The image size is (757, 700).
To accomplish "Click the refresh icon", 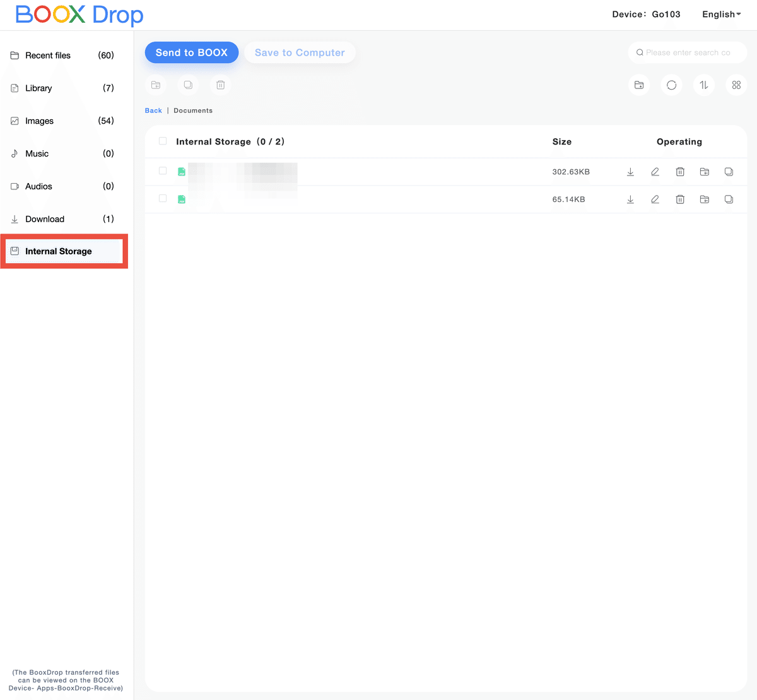I will point(671,85).
